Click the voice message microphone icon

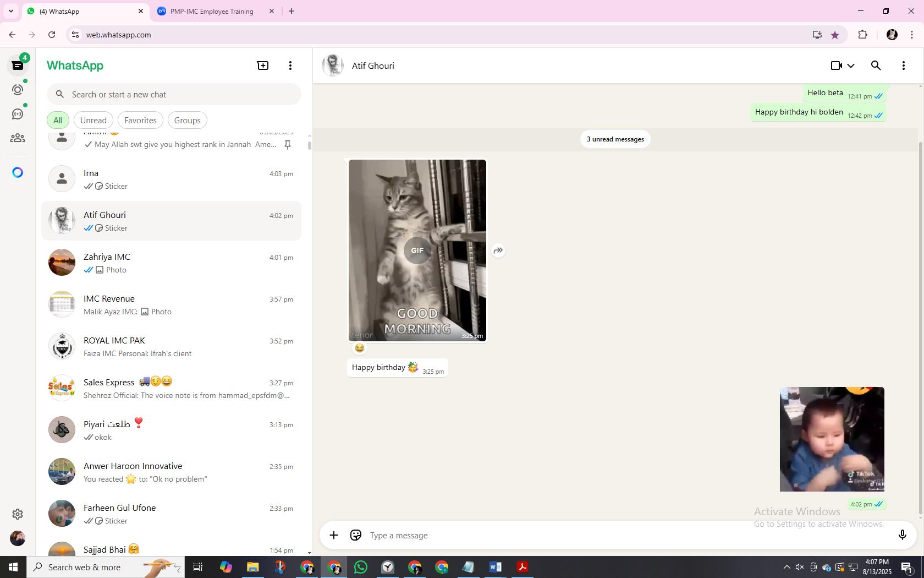(x=903, y=535)
